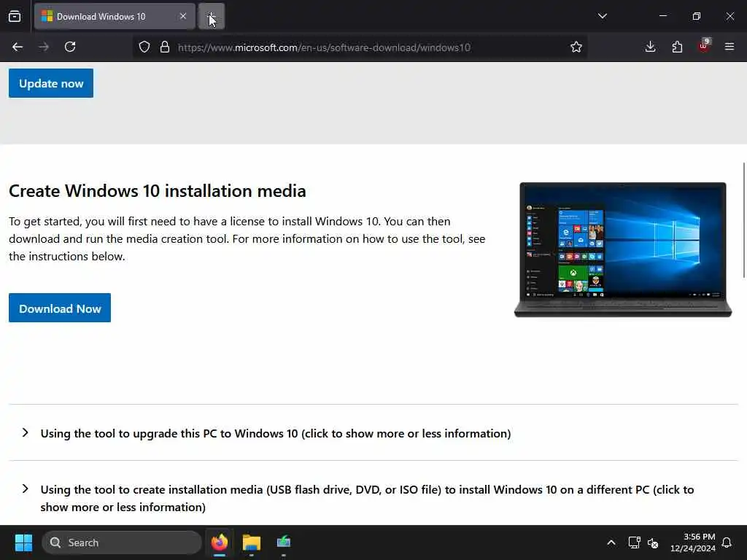
Task: Click the Update now button
Action: (x=51, y=83)
